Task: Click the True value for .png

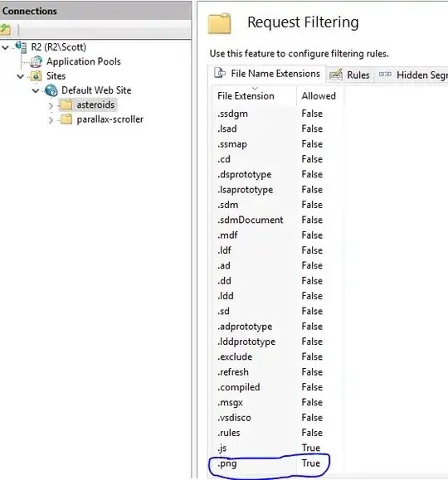Action: point(311,463)
